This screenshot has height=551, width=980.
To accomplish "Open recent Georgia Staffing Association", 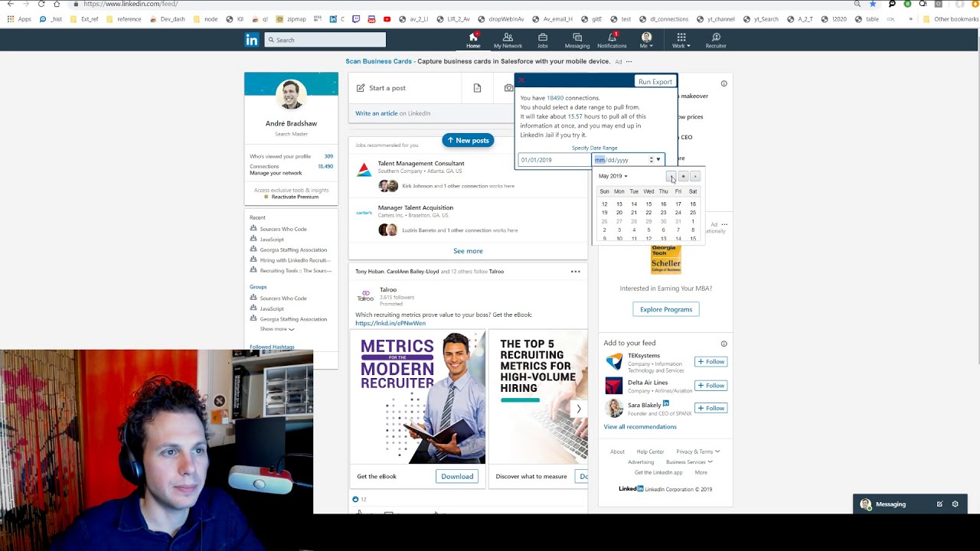I will pos(293,249).
